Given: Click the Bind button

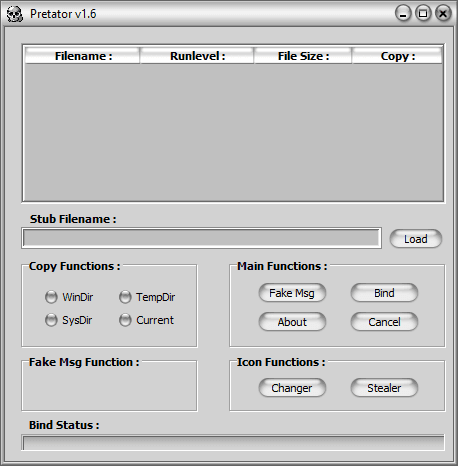Looking at the screenshot, I should pyautogui.click(x=384, y=293).
